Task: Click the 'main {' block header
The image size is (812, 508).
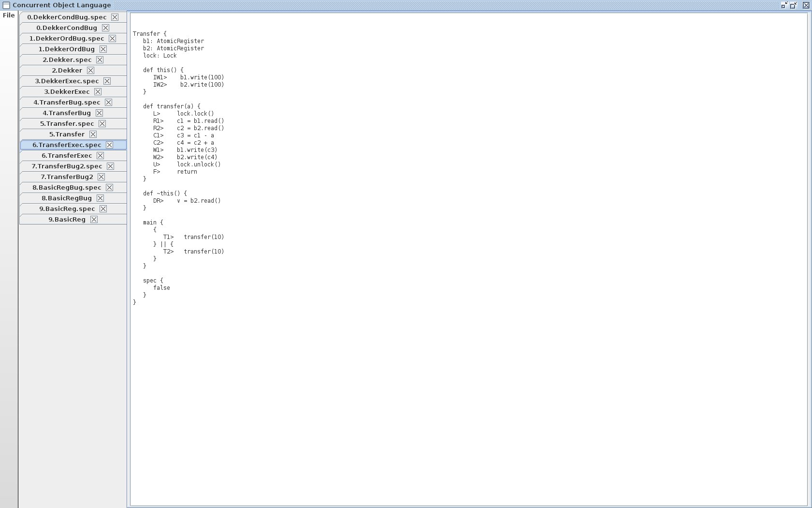Action: coord(153,223)
